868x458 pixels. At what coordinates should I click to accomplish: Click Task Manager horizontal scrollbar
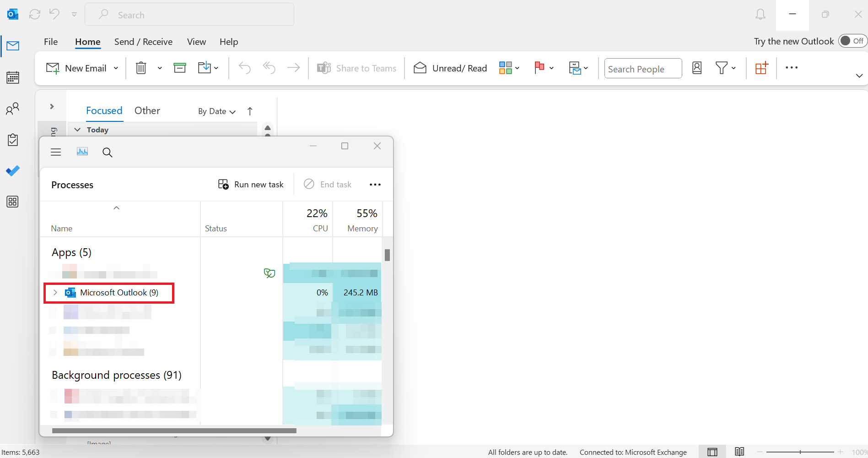point(174,431)
